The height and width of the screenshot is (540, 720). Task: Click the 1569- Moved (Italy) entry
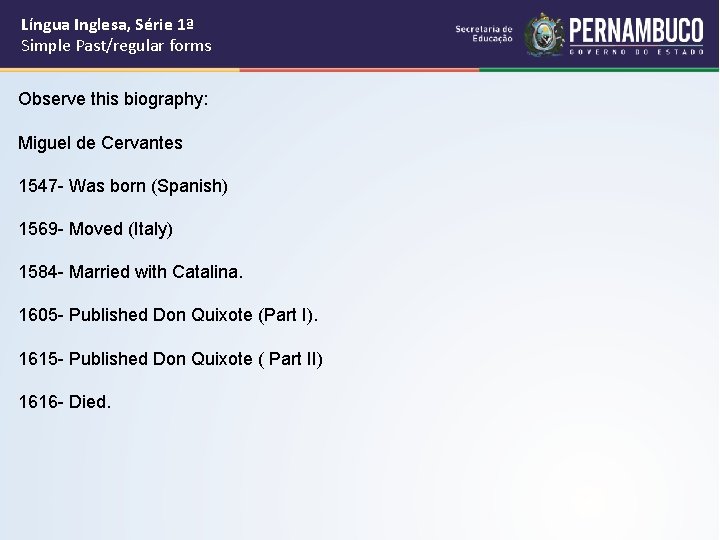pos(96,229)
